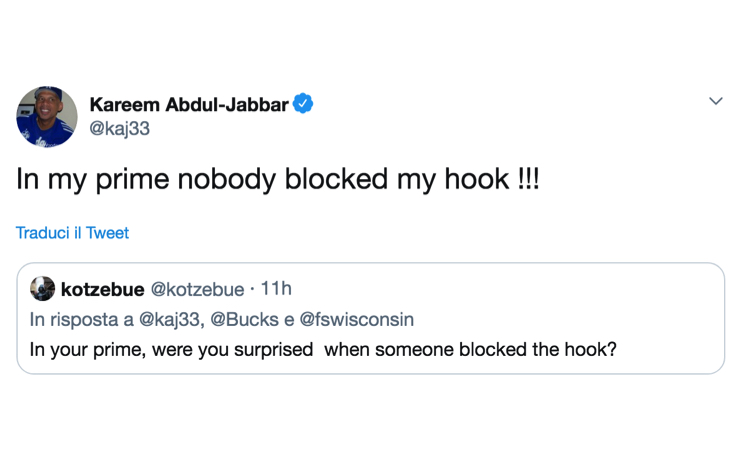
Task: Click the exclamation marks ending Kareem's tweet
Action: [528, 181]
